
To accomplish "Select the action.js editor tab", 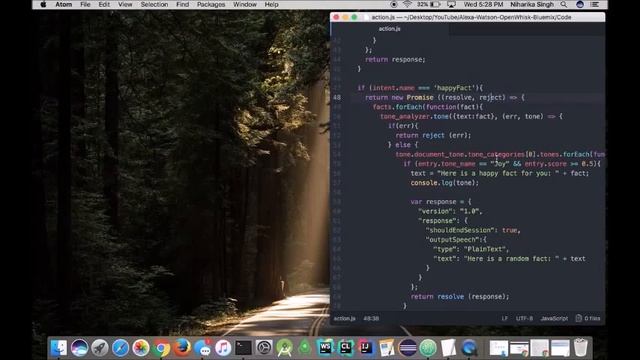I will [390, 29].
